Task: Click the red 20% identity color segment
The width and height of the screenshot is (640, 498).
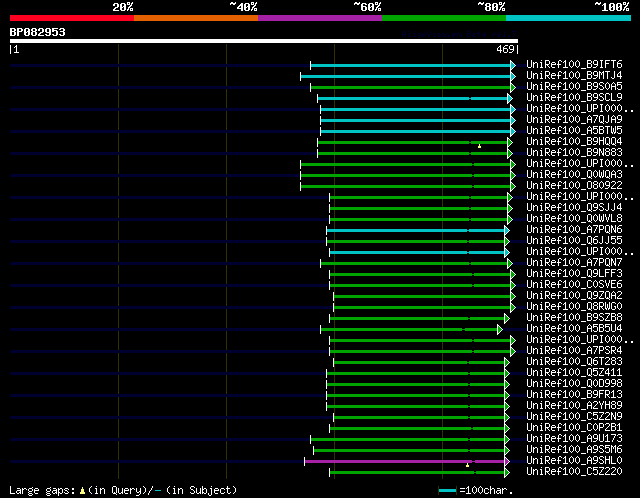Action: click(x=72, y=18)
